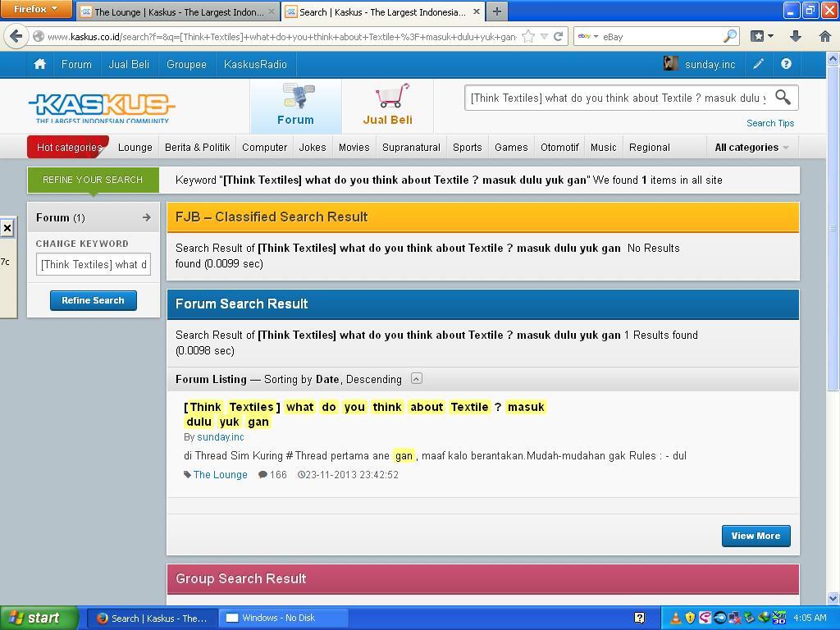Click The Lounge tag link
840x630 pixels.
220,475
